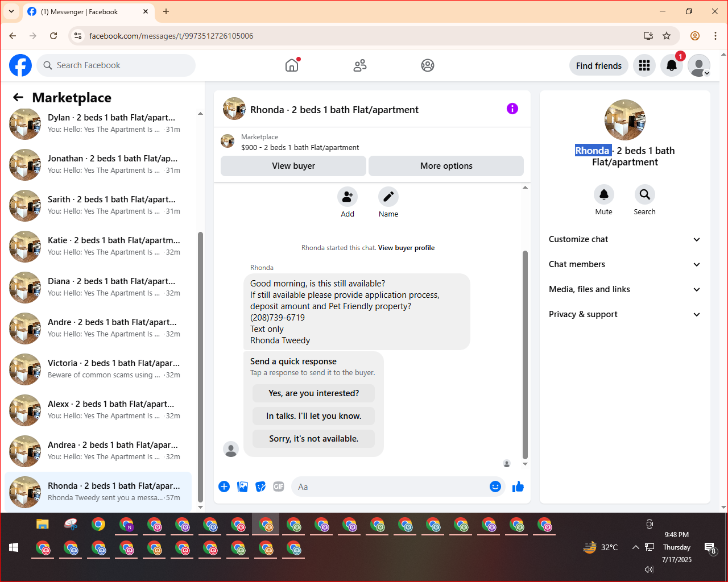728x582 pixels.
Task: Send quick response 'Yes, are you interested?'
Action: point(314,393)
